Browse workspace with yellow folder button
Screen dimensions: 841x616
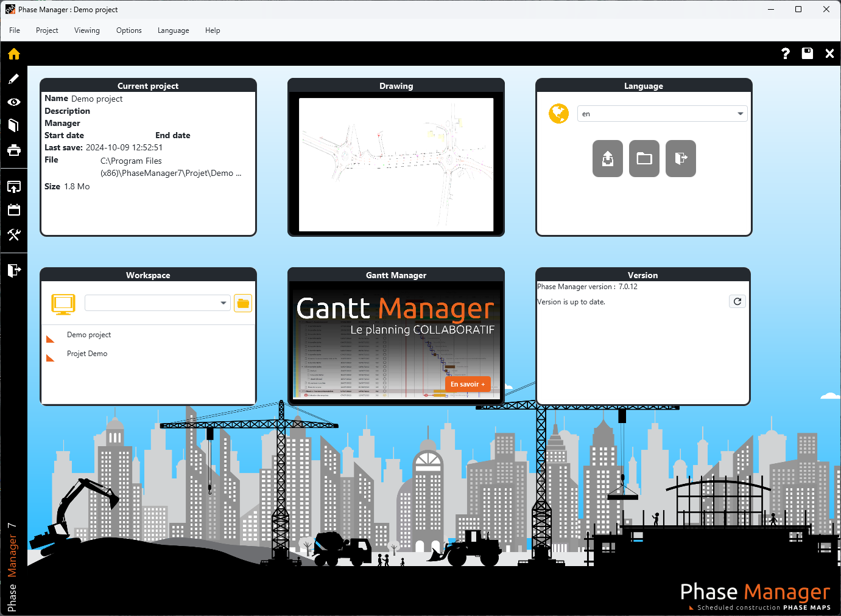point(243,303)
